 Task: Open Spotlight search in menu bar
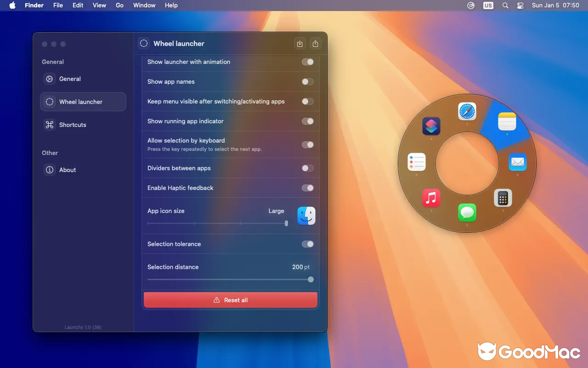tap(505, 6)
